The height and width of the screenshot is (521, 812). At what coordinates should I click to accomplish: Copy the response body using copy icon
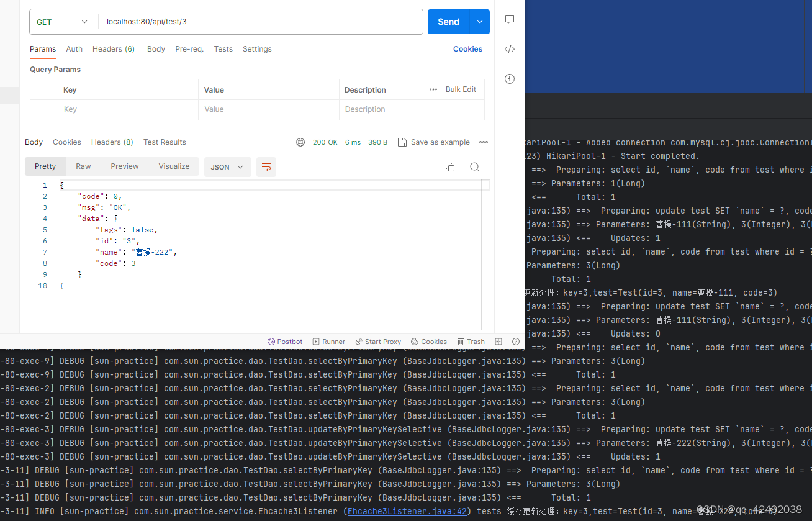(x=450, y=166)
